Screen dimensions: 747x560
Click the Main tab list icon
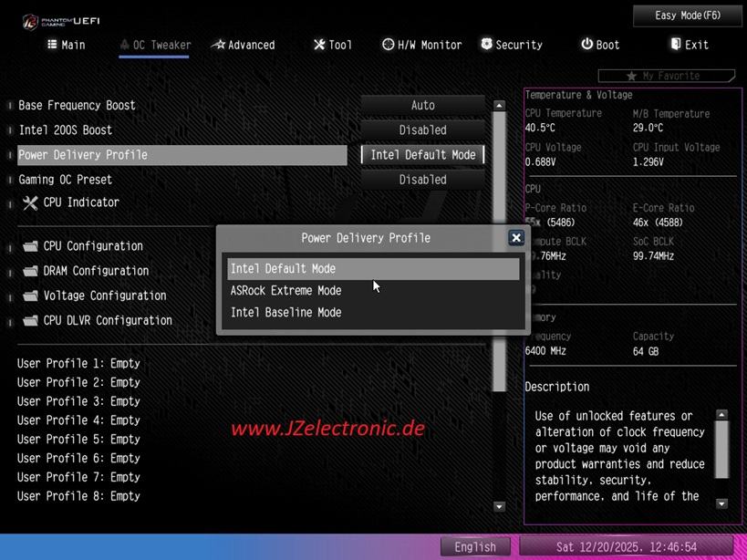pyautogui.click(x=52, y=45)
